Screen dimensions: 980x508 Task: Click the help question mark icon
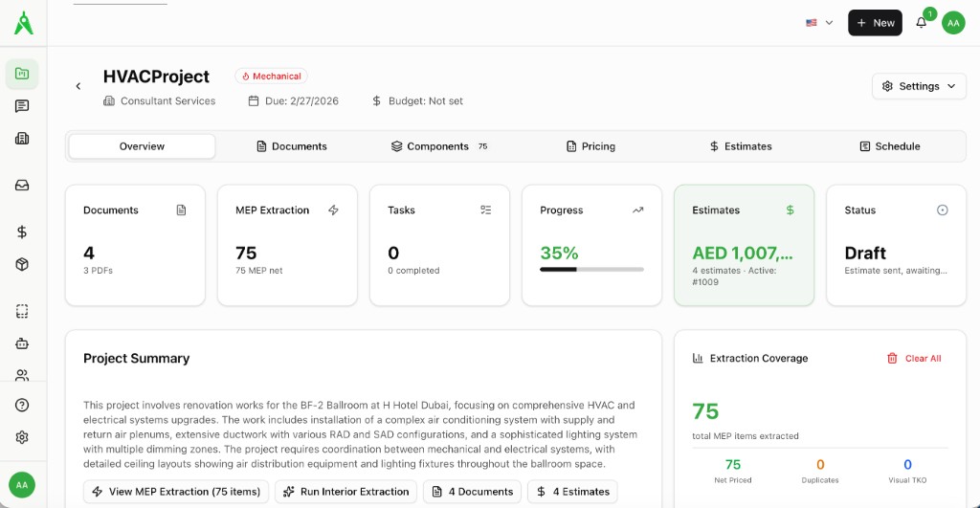22,405
